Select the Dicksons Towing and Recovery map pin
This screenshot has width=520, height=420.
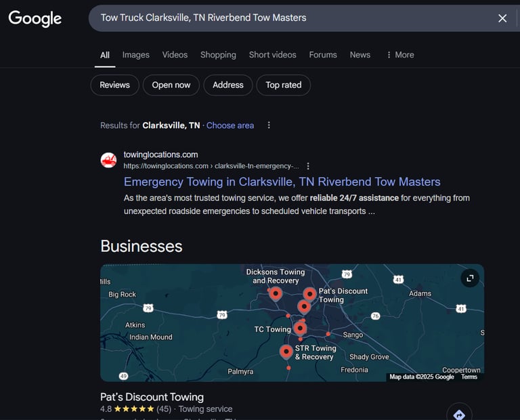coord(276,293)
